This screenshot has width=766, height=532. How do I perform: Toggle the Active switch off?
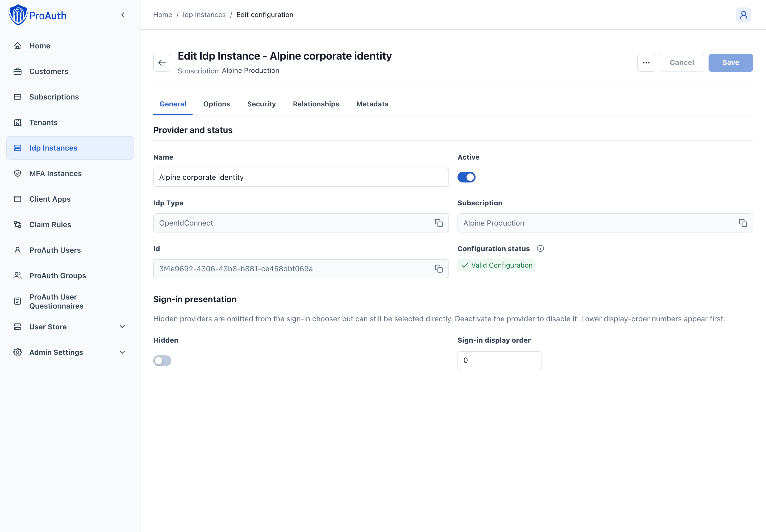coord(466,177)
